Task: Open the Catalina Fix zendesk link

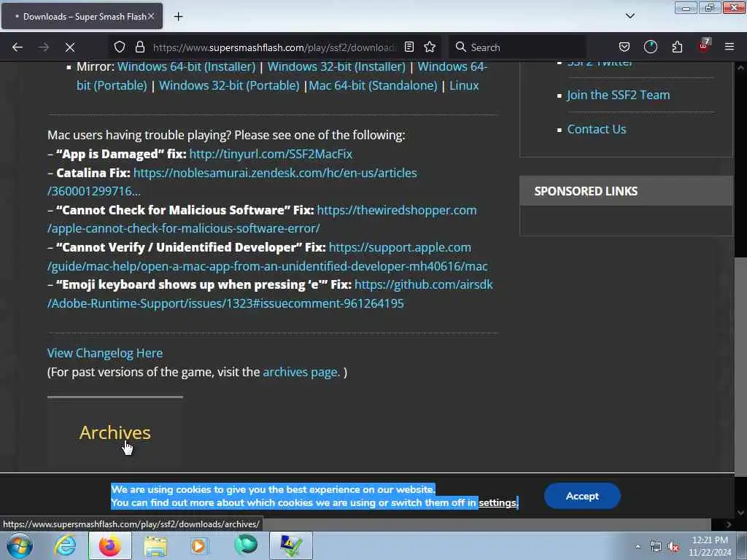Action: (x=275, y=173)
